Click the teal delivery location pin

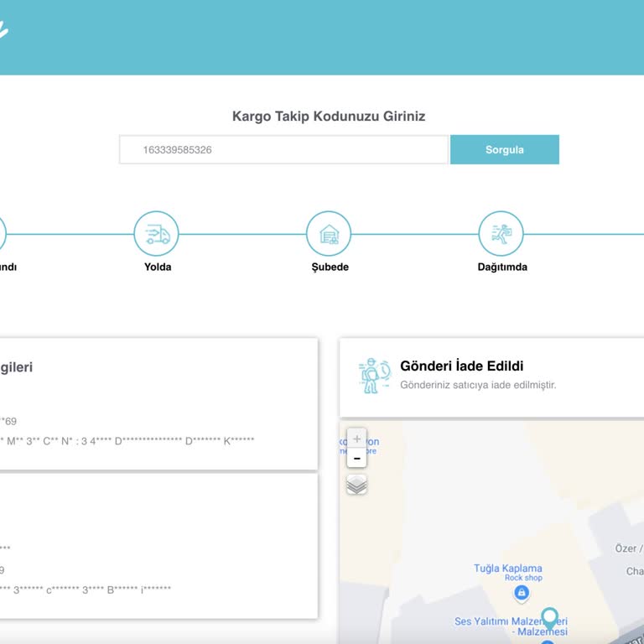[x=550, y=619]
